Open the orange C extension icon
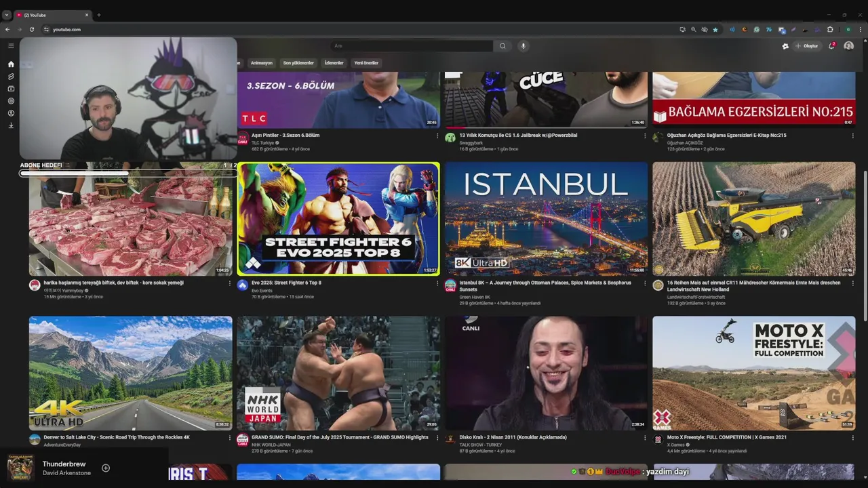This screenshot has width=868, height=488. click(745, 29)
